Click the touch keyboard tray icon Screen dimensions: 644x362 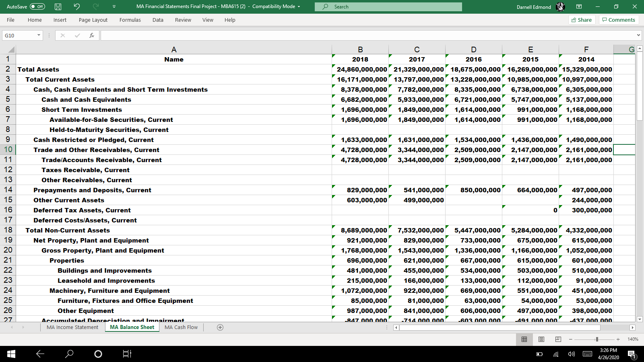pyautogui.click(x=587, y=354)
